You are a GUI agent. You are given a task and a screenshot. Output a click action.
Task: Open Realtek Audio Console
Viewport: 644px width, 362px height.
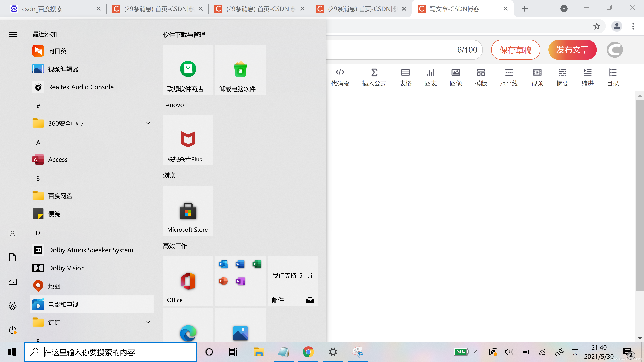click(x=92, y=87)
